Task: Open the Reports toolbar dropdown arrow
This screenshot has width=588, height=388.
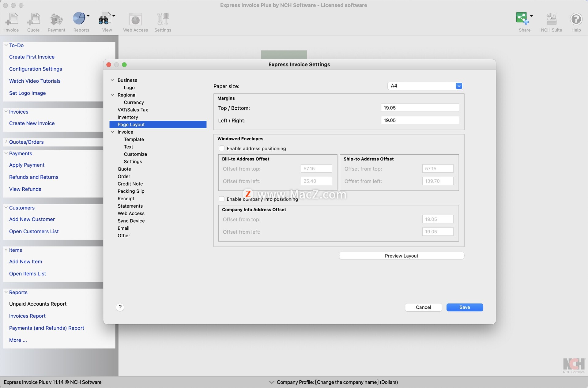Action: (88, 16)
